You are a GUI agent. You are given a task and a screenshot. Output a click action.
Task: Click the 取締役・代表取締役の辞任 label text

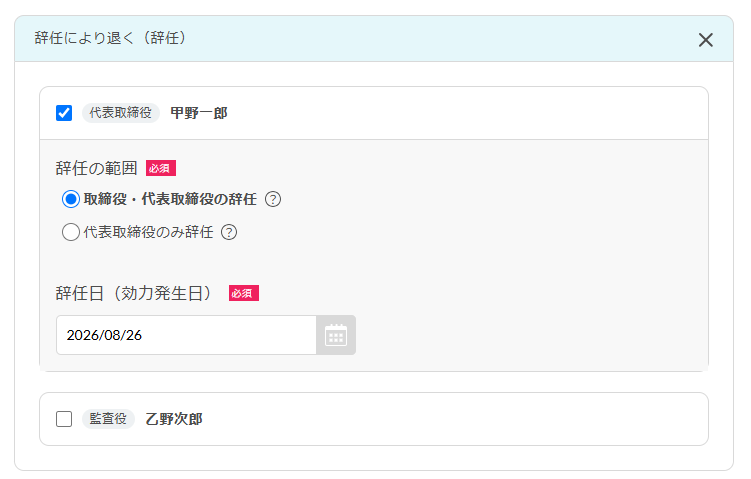(170, 199)
